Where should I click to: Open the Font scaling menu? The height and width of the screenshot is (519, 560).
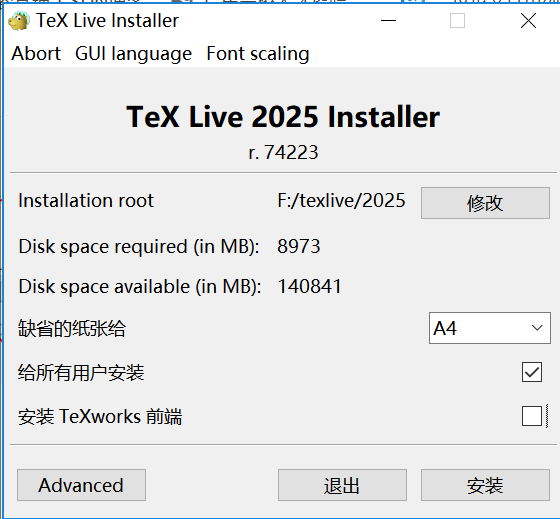(258, 54)
